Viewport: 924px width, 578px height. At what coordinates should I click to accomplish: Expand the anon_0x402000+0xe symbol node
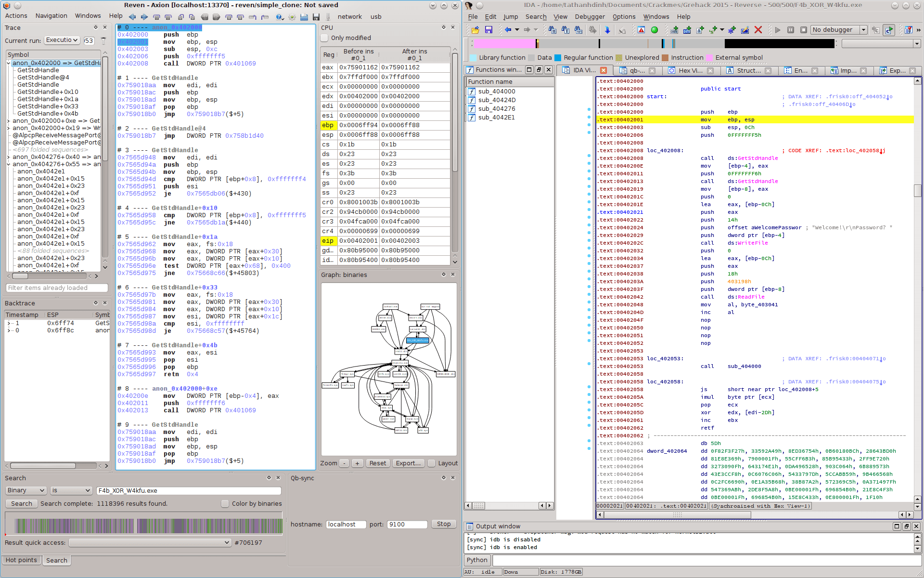8,120
